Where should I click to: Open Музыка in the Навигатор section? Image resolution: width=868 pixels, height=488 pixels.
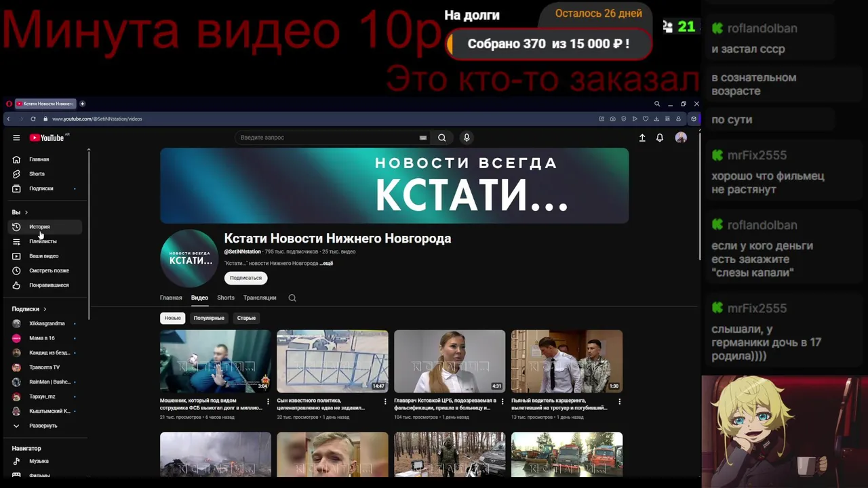click(46, 461)
